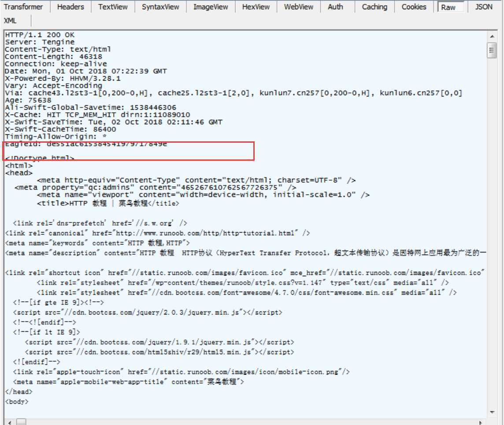Click the '</head>' closing tag line
The width and height of the screenshot is (504, 425).
pos(19,392)
